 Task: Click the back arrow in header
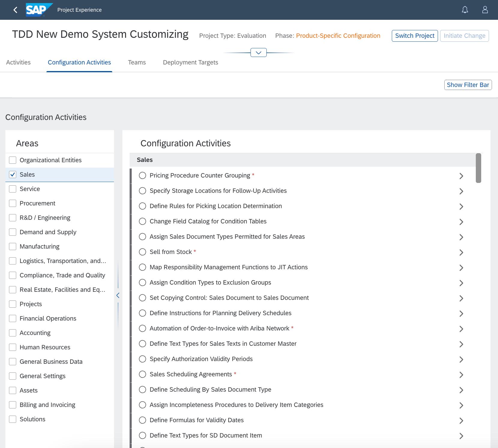click(15, 10)
